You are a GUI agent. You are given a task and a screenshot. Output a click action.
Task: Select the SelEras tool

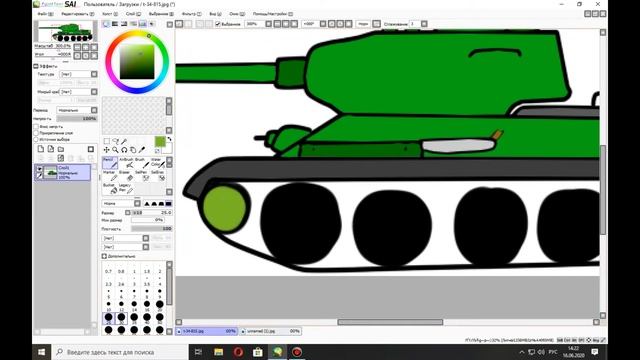[x=158, y=176]
